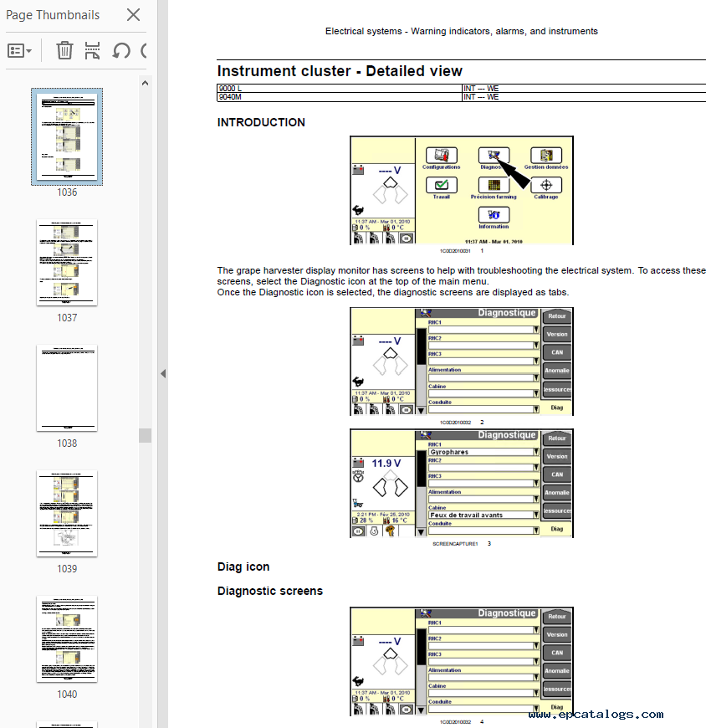The width and height of the screenshot is (706, 728).
Task: Click the steering wheel icon in figure 3
Action: click(358, 476)
